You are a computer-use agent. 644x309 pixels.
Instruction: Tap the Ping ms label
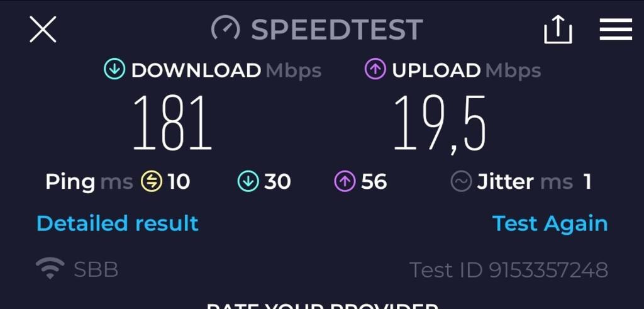[89, 182]
